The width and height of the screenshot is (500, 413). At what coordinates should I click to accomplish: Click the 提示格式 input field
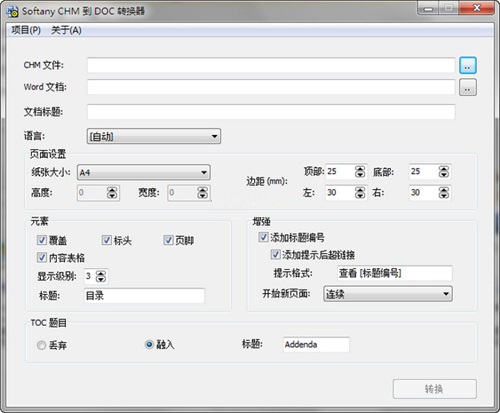[x=395, y=273]
